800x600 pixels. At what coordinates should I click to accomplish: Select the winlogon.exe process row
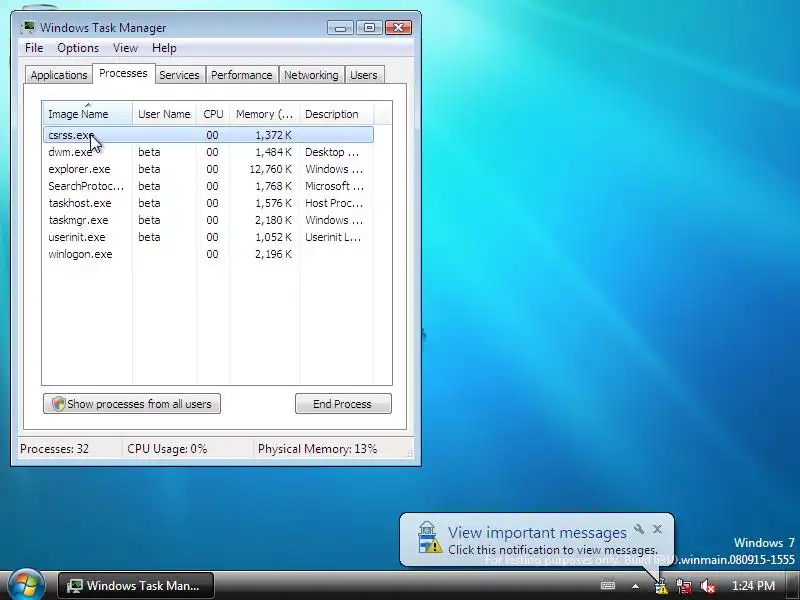[x=208, y=254]
